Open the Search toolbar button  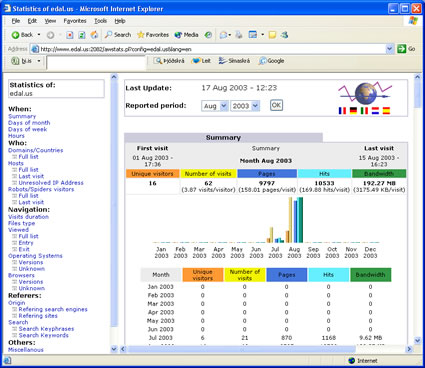[118, 35]
